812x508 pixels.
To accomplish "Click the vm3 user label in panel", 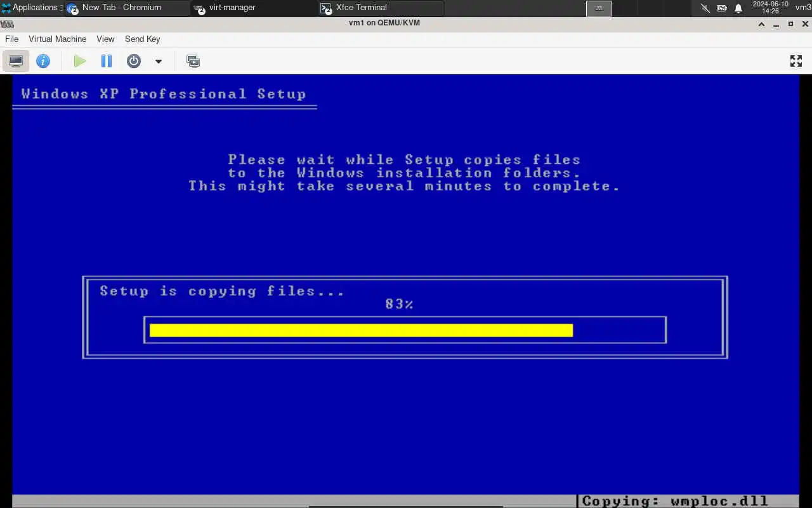I will tap(803, 8).
